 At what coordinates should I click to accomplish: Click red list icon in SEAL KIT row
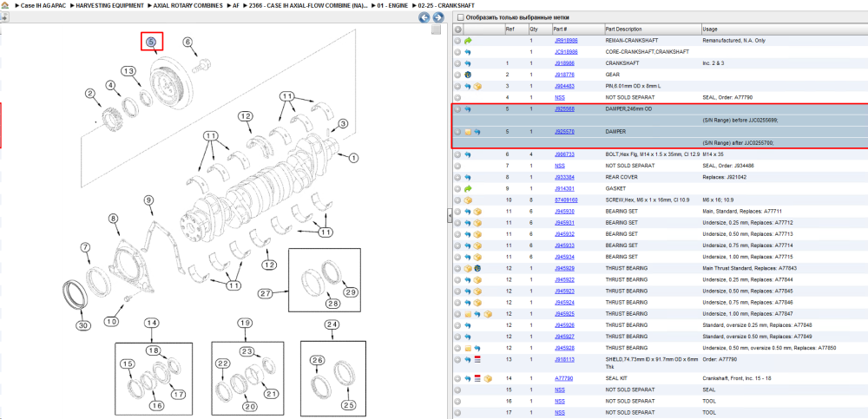click(477, 378)
